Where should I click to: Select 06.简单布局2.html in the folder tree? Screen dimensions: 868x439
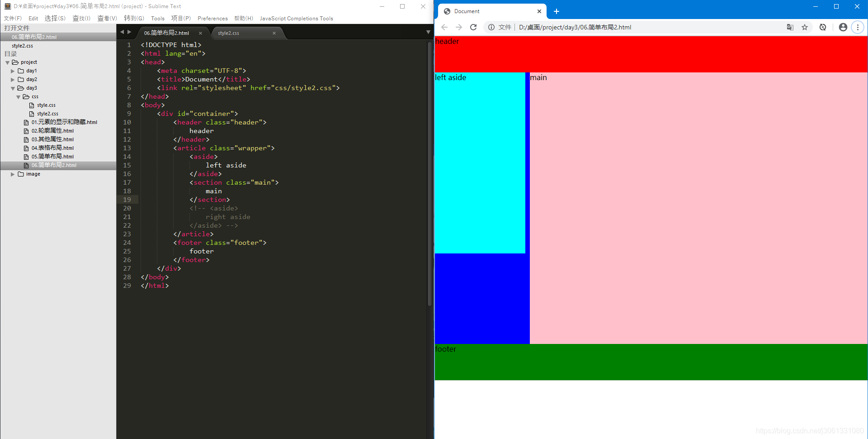58,165
